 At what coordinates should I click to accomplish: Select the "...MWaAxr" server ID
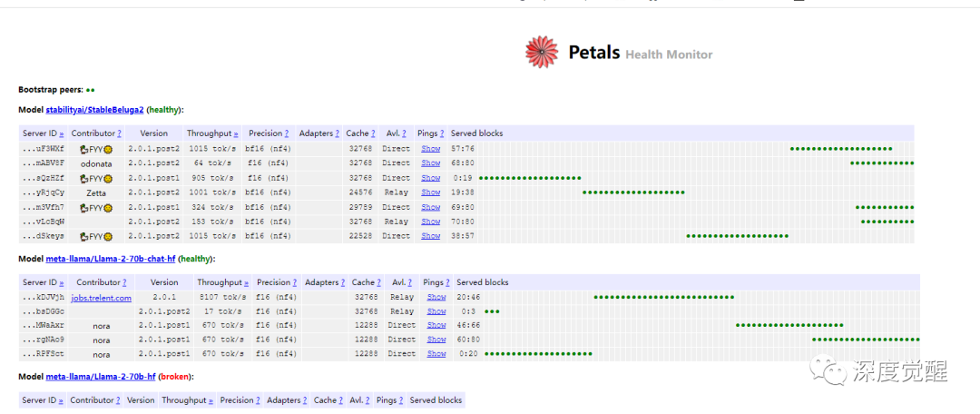click(x=44, y=325)
